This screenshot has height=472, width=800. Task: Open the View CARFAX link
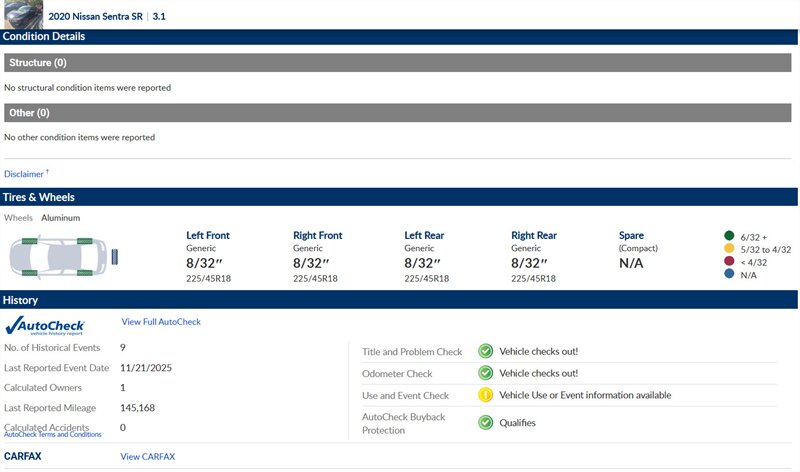point(147,457)
